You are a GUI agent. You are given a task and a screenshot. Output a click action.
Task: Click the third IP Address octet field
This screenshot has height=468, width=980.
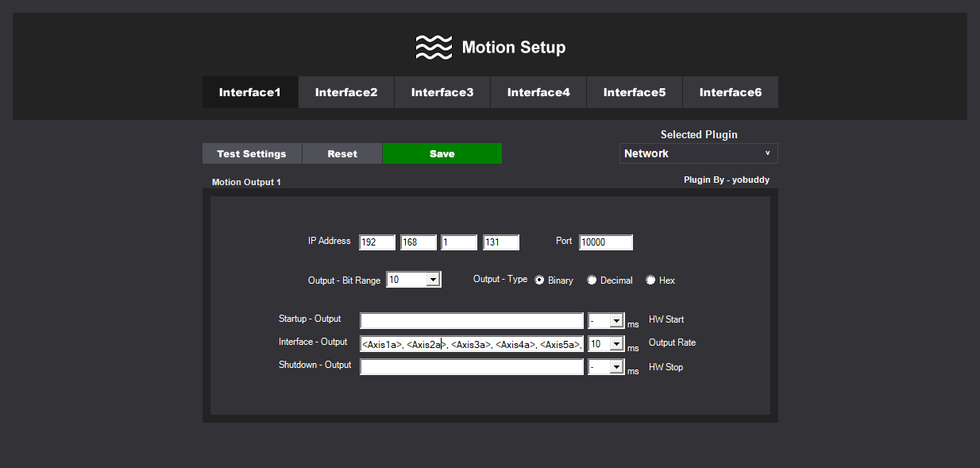coord(459,242)
